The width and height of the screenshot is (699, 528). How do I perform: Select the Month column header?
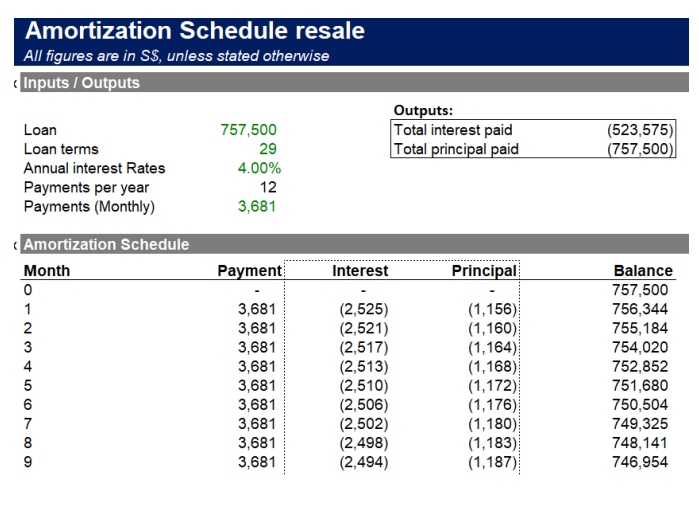[47, 270]
